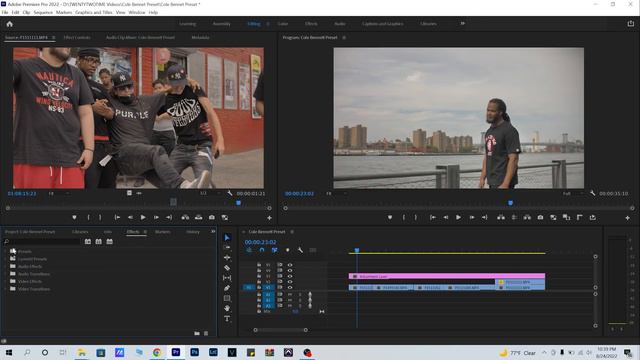This screenshot has width=640, height=360.
Task: Open the Program monitor Full resolution dropdown
Action: [573, 193]
